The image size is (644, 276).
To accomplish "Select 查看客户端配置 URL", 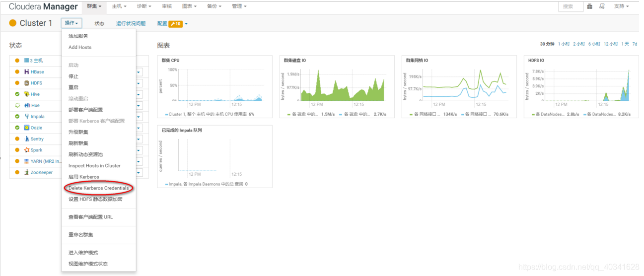I will point(90,216).
